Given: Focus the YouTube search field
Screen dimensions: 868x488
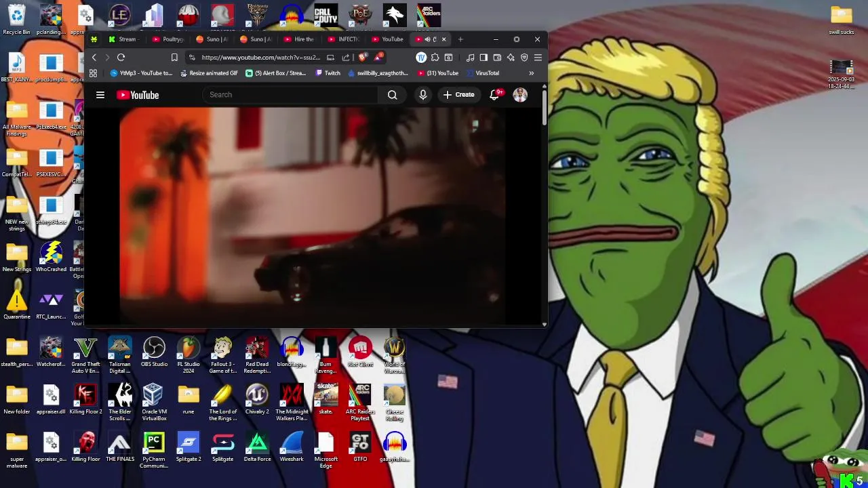Looking at the screenshot, I should pos(290,95).
